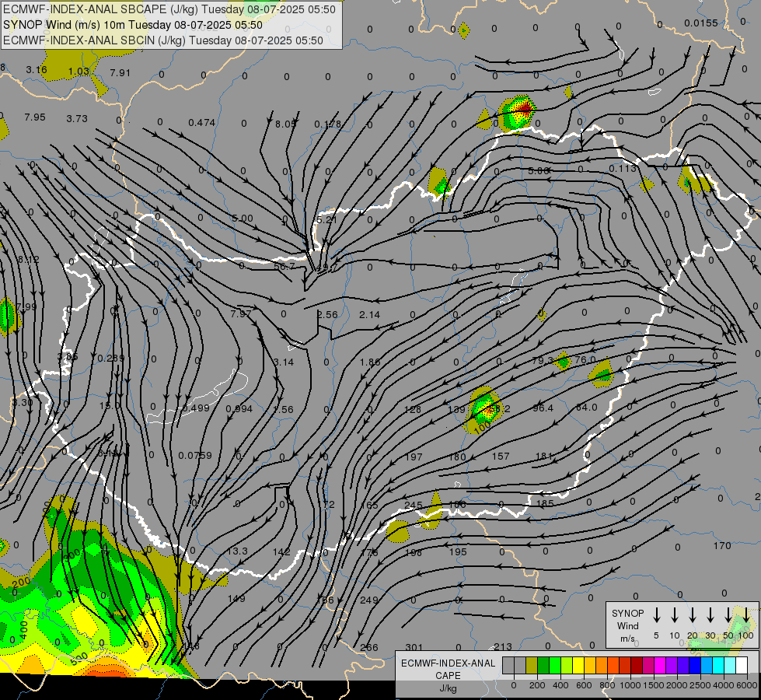Viewport: 761px width, 700px height.
Task: Click the 3.73 map value
Action: (x=77, y=118)
